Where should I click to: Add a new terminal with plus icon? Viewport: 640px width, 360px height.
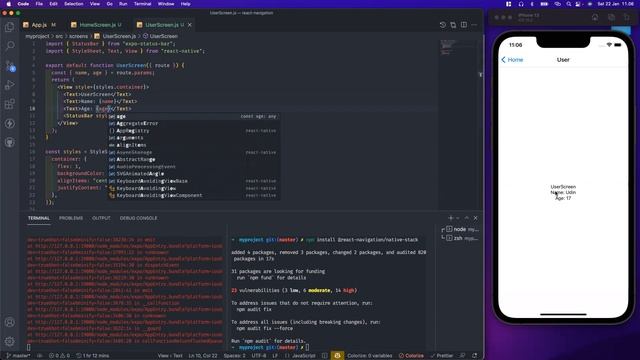(451, 218)
